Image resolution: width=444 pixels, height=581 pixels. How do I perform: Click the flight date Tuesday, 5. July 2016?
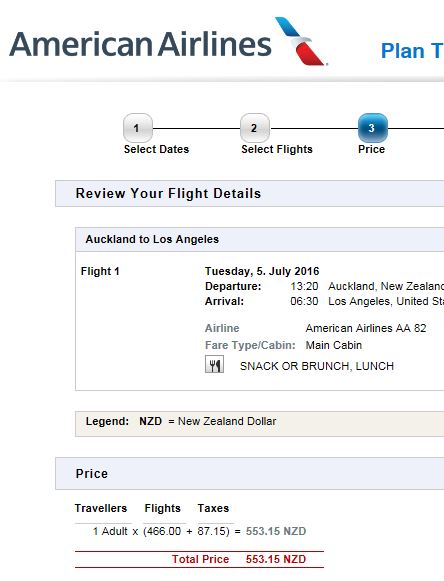click(x=262, y=271)
